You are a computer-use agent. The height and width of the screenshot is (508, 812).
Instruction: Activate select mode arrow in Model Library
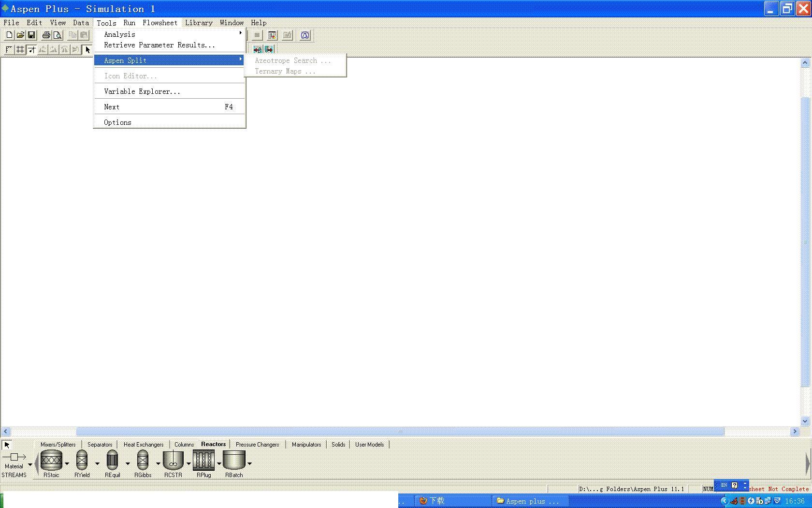point(7,445)
